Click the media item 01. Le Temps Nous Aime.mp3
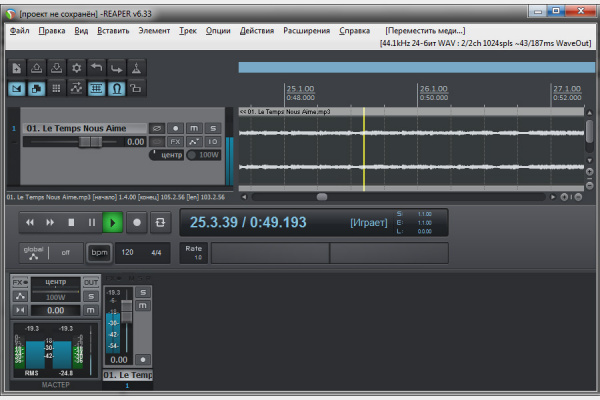The width and height of the screenshot is (600, 400). (x=411, y=149)
